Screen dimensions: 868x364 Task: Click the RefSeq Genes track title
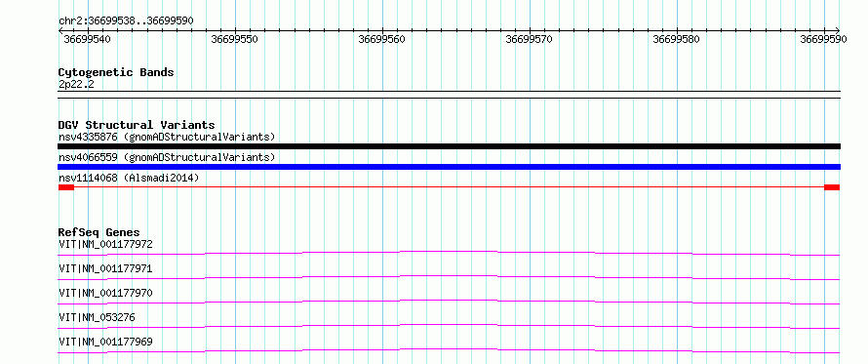(99, 232)
